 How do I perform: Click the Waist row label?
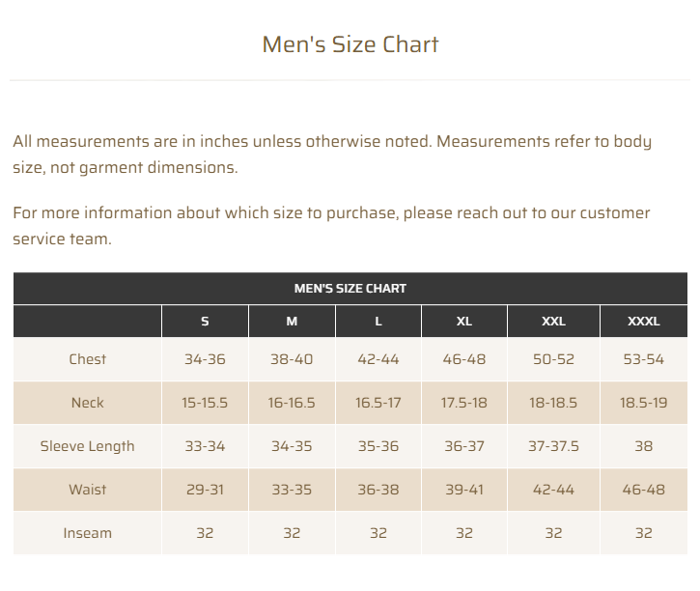88,490
